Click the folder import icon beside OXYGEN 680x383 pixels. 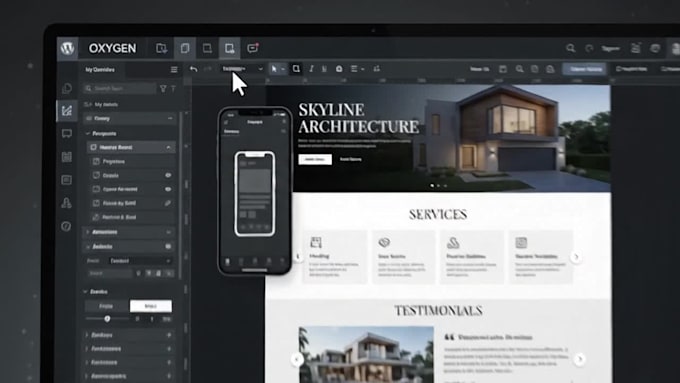pos(161,48)
